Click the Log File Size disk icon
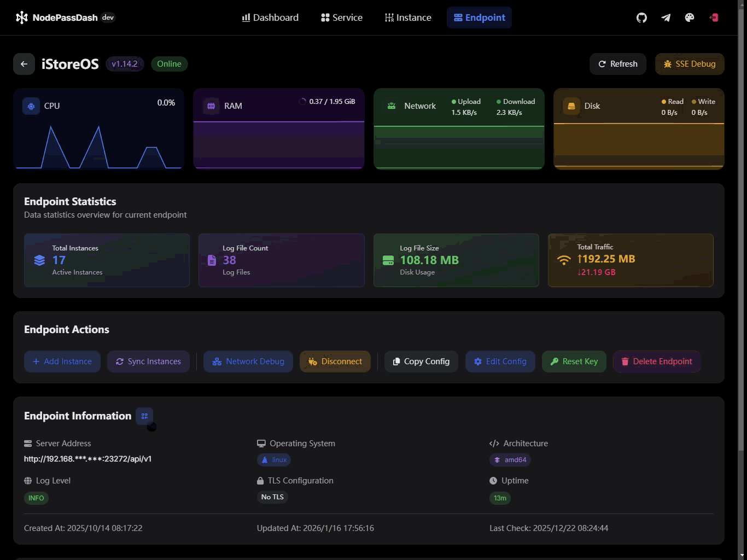Image resolution: width=747 pixels, height=560 pixels. pos(388,260)
